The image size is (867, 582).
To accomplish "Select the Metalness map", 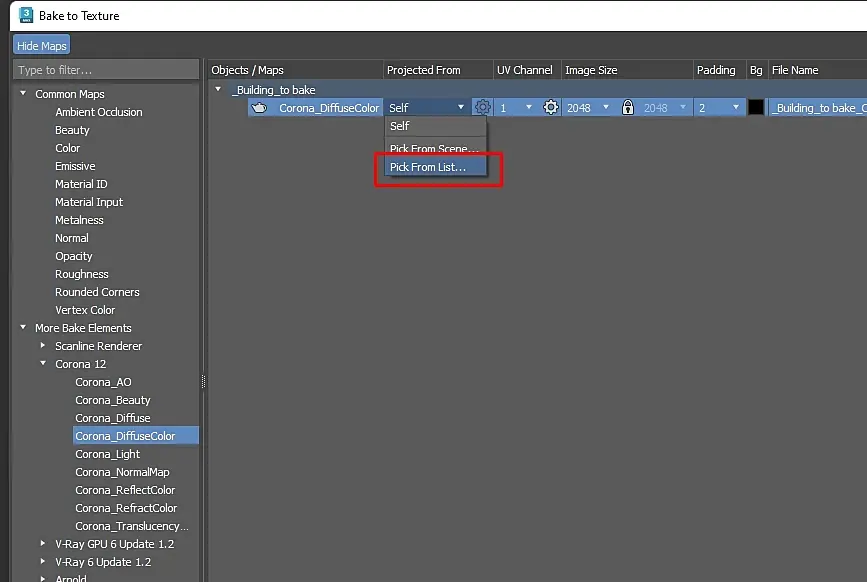I will click(79, 220).
